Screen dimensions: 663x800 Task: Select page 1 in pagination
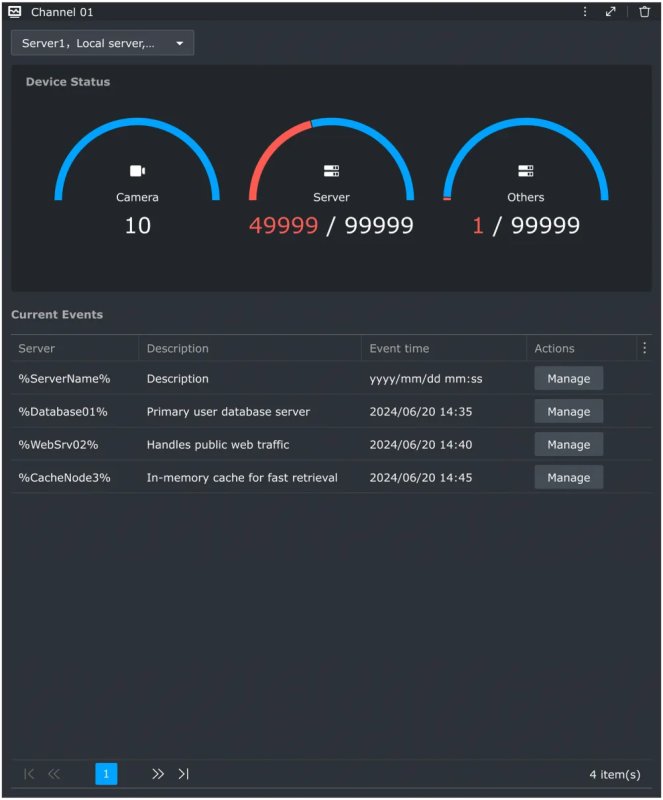(x=106, y=774)
